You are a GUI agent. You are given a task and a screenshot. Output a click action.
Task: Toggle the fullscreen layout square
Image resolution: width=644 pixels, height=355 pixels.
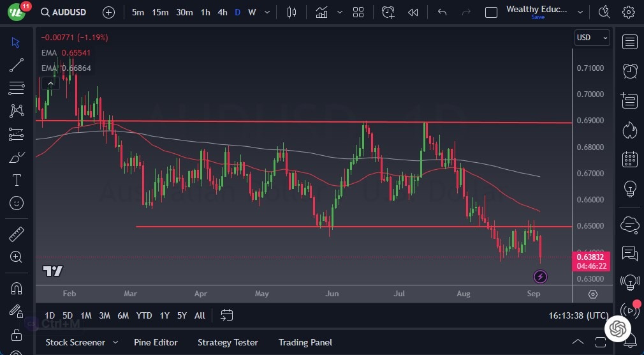491,12
